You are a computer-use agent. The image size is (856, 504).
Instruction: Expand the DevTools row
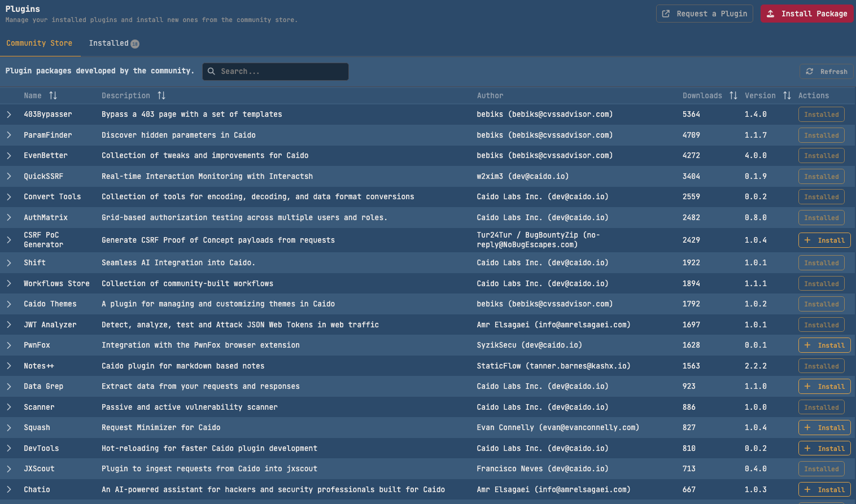[x=9, y=448]
